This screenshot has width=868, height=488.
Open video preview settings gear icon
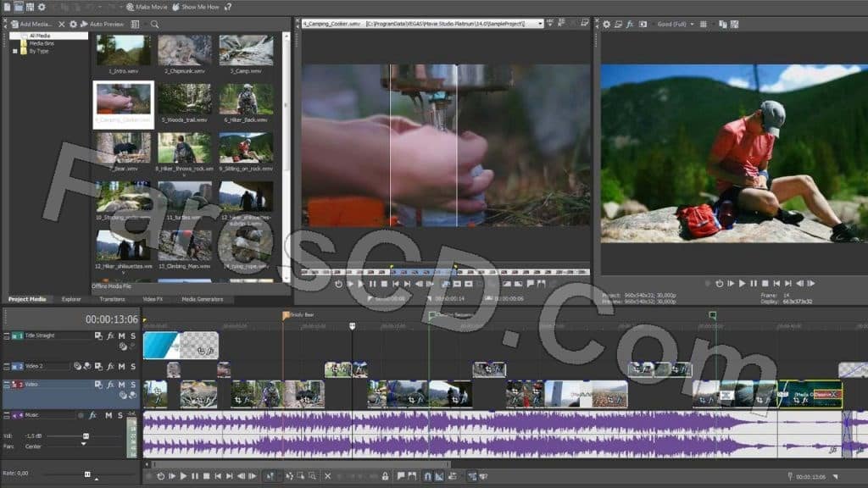[x=607, y=25]
